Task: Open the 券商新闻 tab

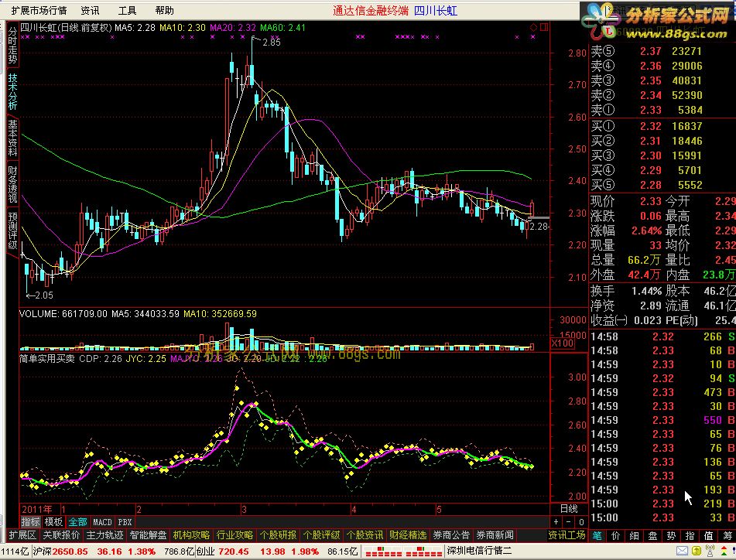Action: pyautogui.click(x=495, y=534)
